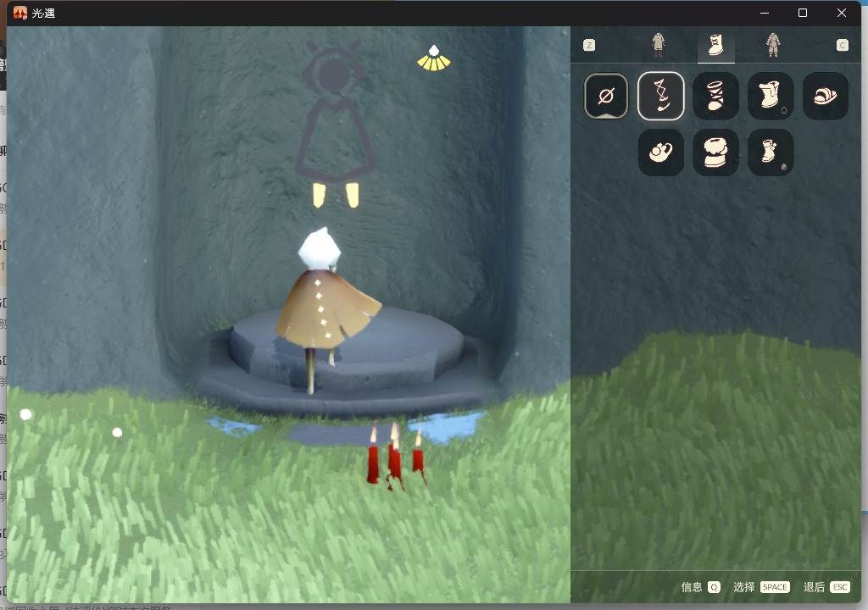Choose the wrapped bandage boots
868x610 pixels.
tap(715, 96)
